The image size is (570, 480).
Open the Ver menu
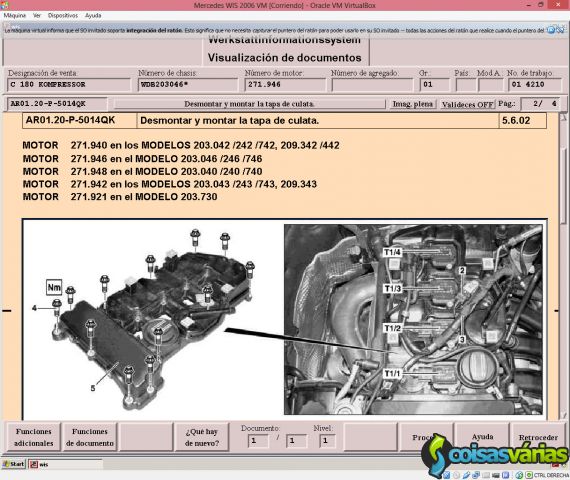tap(37, 15)
